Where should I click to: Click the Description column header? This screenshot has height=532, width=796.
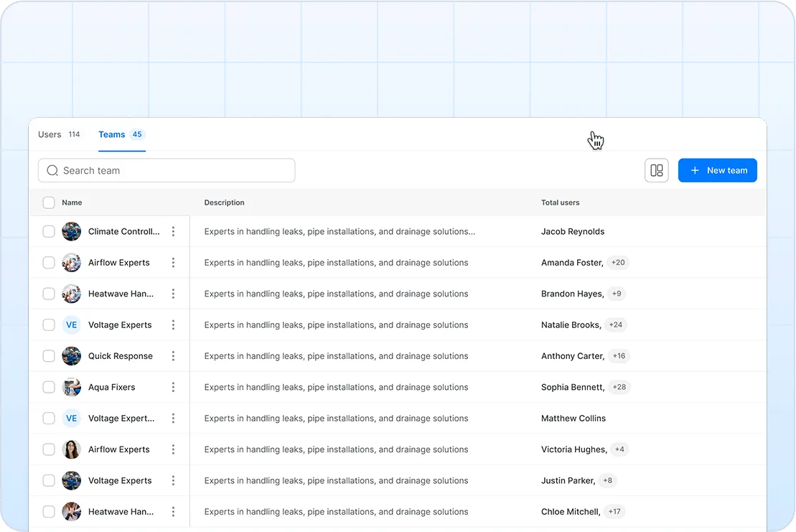coord(225,202)
